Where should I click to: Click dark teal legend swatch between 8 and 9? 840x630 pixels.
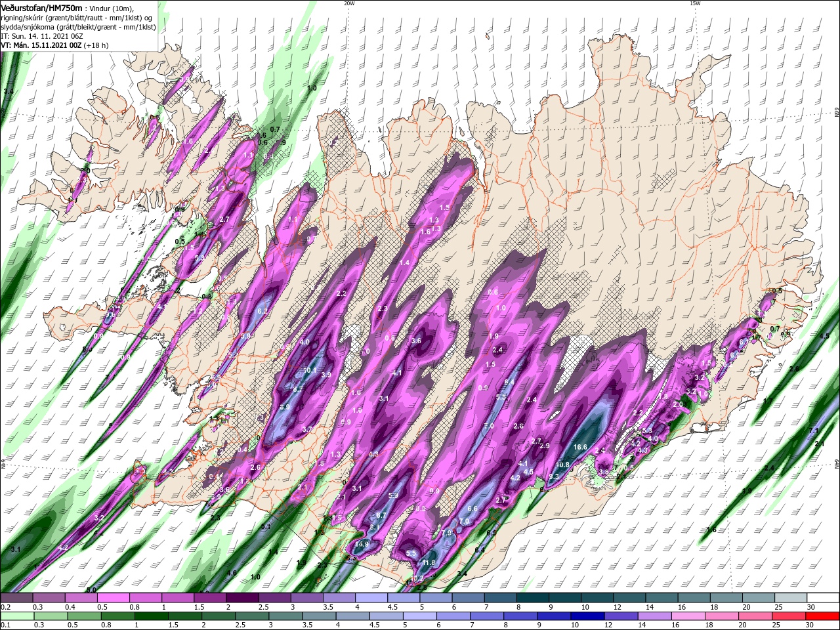(533, 598)
